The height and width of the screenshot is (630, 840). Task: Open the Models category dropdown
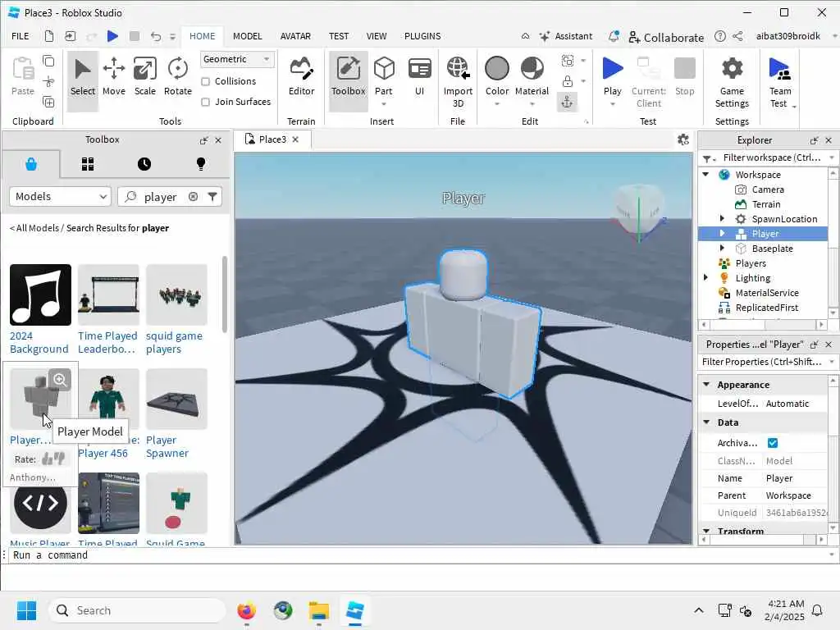coord(60,197)
